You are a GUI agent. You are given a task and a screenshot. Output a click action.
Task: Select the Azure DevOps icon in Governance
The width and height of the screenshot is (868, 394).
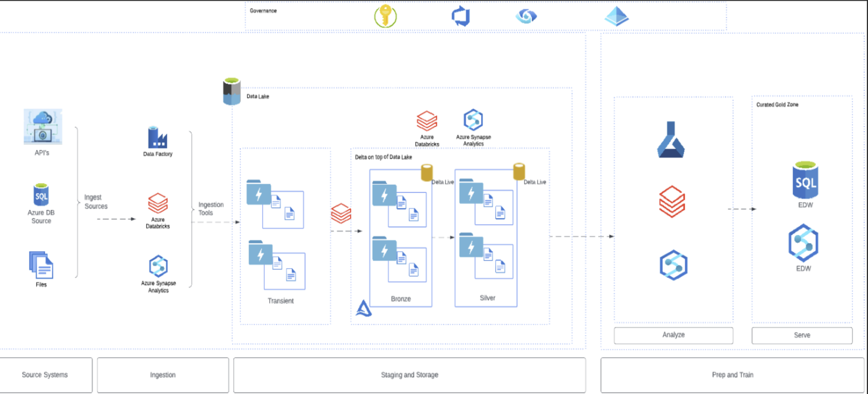click(x=461, y=17)
